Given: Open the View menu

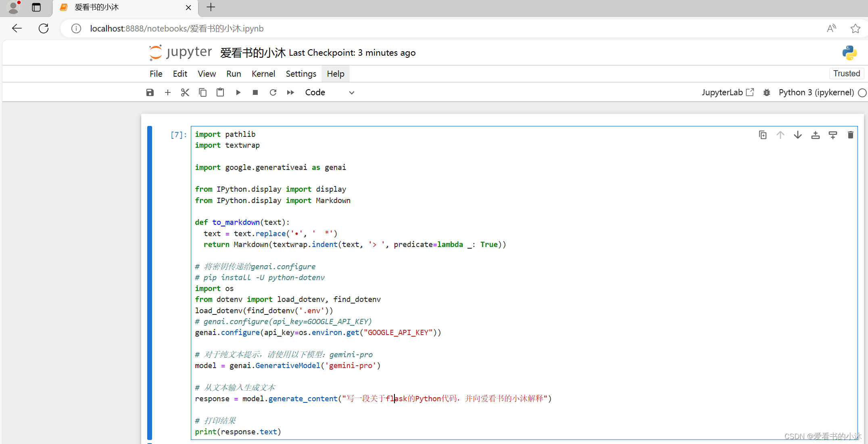Looking at the screenshot, I should tap(207, 74).
